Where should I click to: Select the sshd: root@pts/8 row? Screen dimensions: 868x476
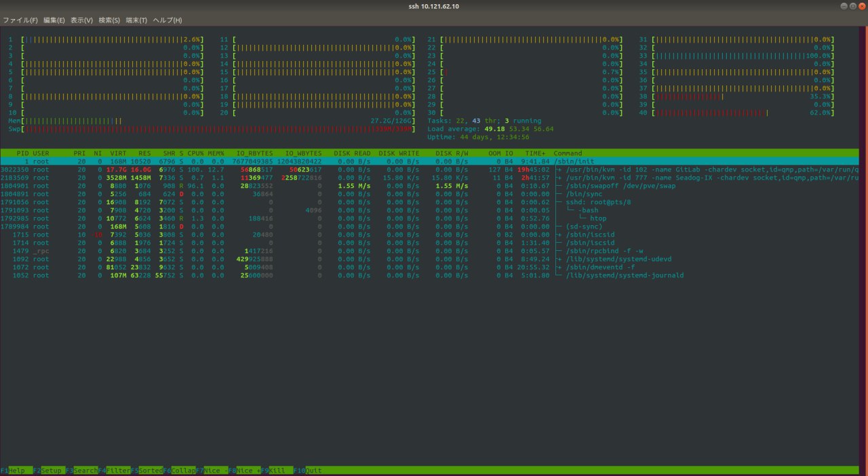pyautogui.click(x=429, y=202)
